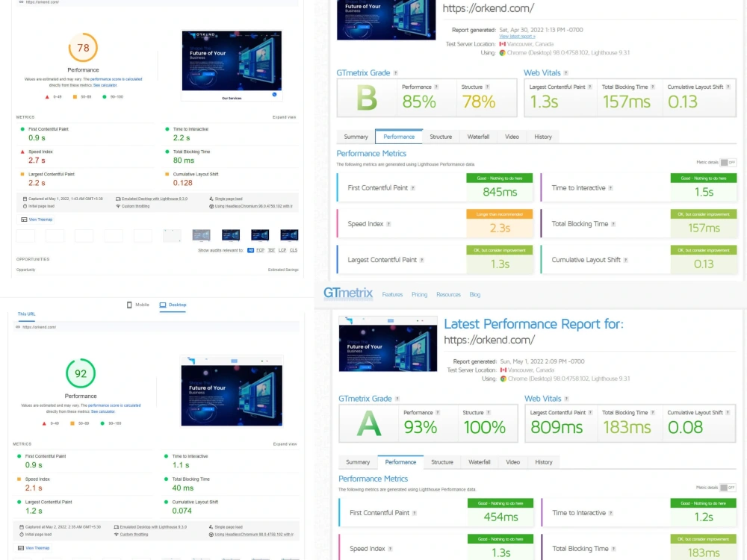Click site screenshot beside the 92 score
The width and height of the screenshot is (747, 560).
(232, 391)
